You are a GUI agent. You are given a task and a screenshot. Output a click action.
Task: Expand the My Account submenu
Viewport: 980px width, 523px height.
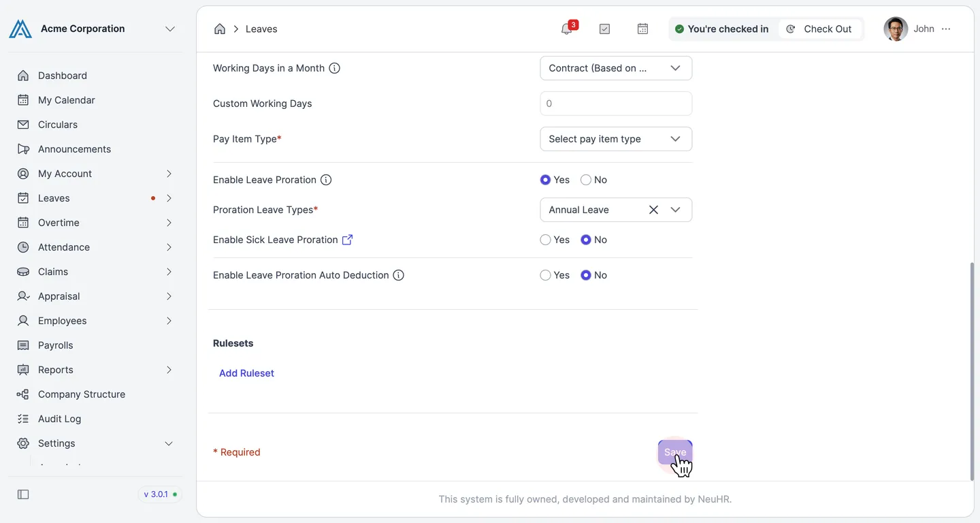169,174
